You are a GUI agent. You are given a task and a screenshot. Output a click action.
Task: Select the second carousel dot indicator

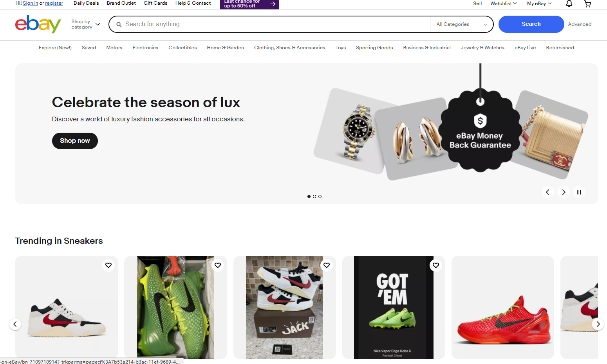pyautogui.click(x=314, y=196)
